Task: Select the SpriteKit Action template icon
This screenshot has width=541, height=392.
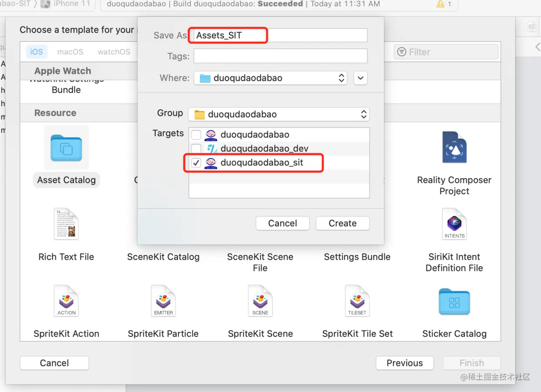Action: coord(66,301)
